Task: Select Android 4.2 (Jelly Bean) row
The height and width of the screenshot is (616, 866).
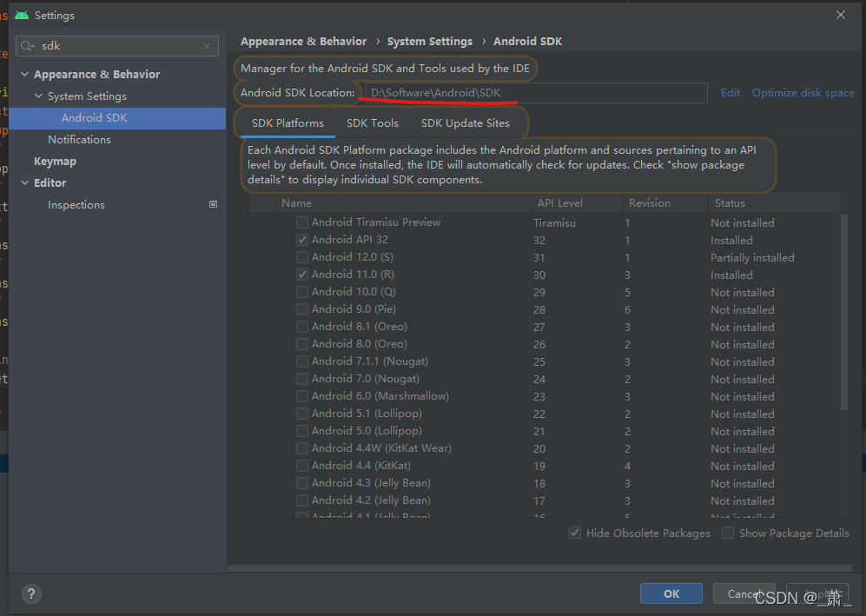Action: click(544, 500)
